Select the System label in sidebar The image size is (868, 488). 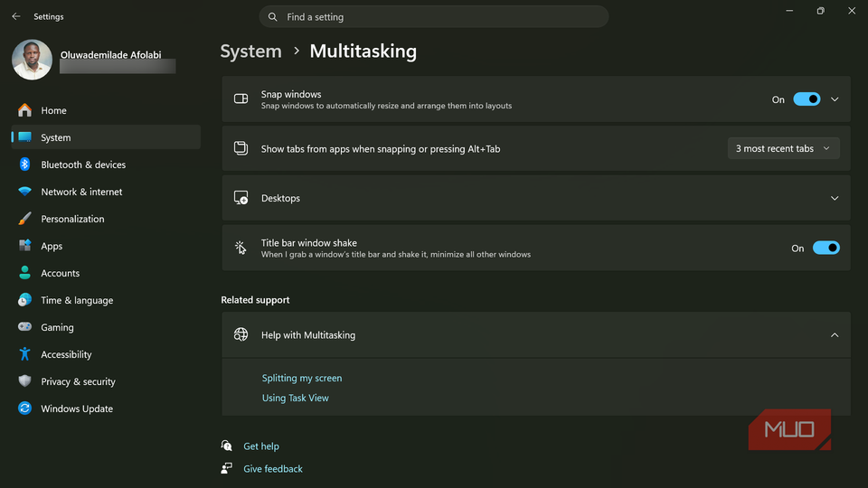56,137
